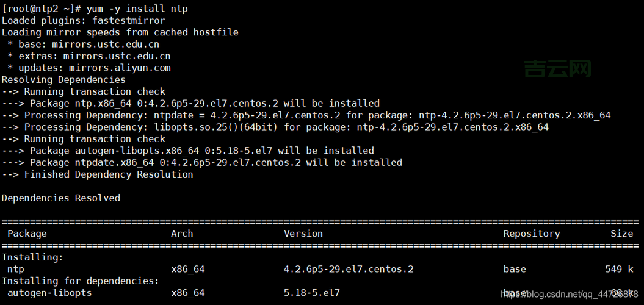Viewport: 644px width, 305px height.
Task: Click the Arch column header
Action: [x=182, y=234]
